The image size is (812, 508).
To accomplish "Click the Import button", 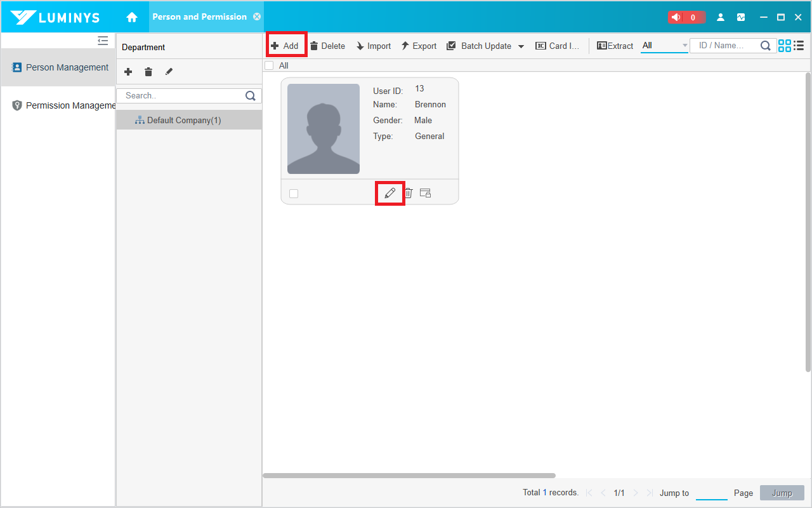I will (x=373, y=46).
